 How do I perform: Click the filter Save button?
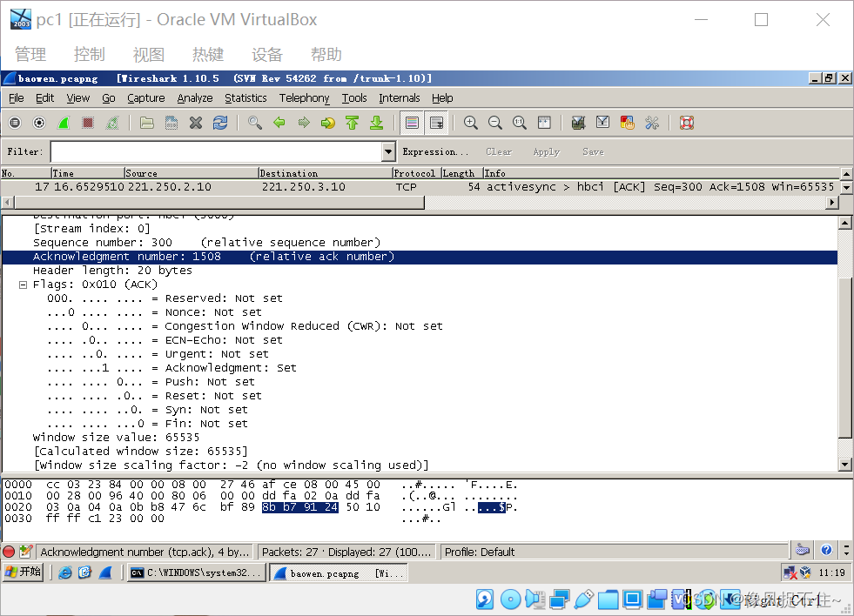pyautogui.click(x=593, y=151)
